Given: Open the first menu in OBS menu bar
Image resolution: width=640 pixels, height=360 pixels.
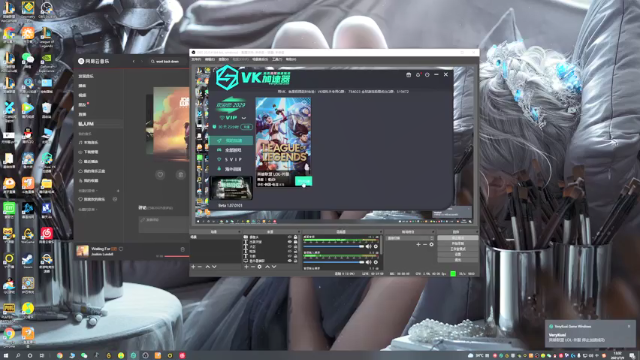Looking at the screenshot, I should (196, 60).
